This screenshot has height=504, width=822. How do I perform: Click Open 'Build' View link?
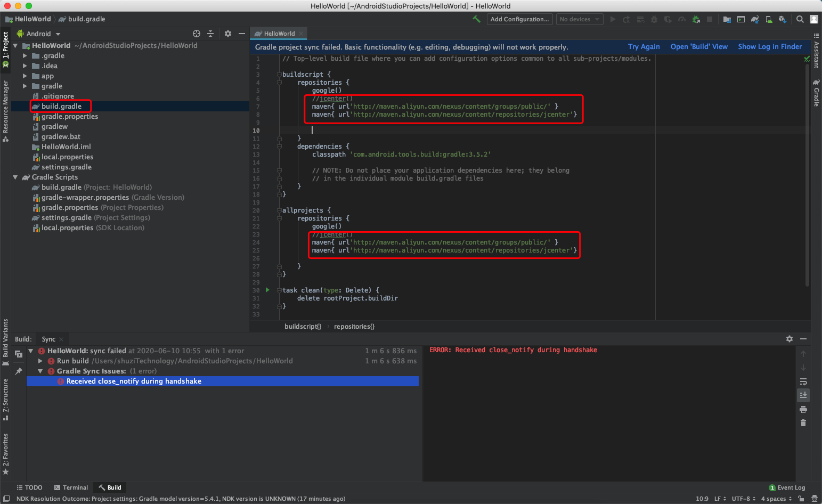pos(699,47)
